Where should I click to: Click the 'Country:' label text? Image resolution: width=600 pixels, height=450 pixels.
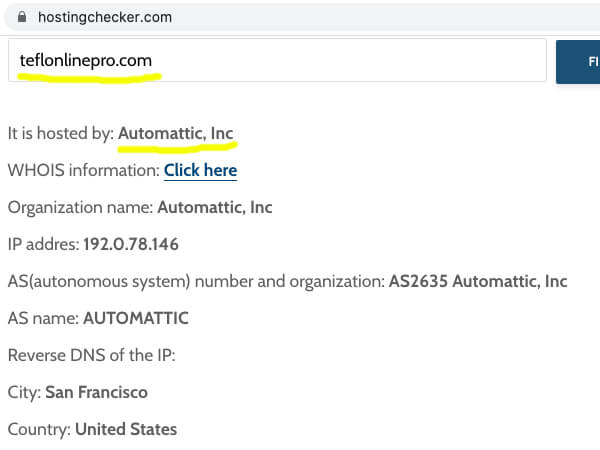[39, 429]
